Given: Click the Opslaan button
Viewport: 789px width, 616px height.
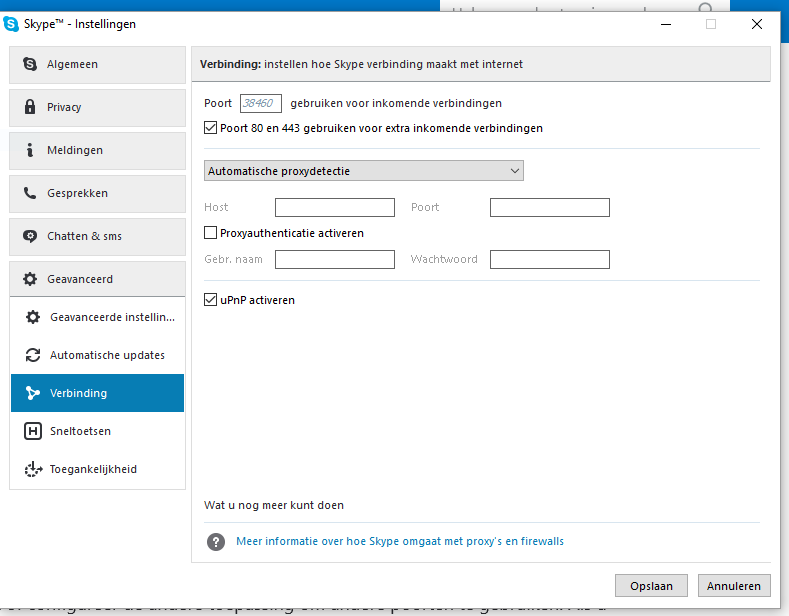Looking at the screenshot, I should point(651,586).
